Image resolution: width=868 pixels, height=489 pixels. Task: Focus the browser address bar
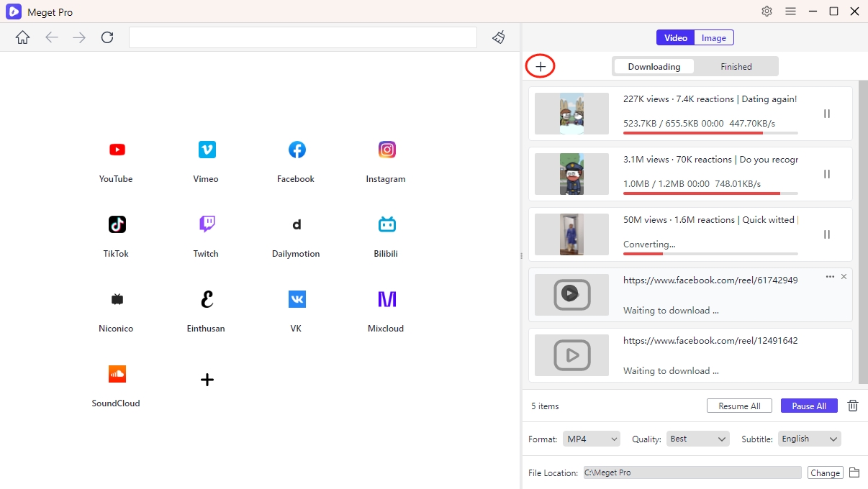303,37
